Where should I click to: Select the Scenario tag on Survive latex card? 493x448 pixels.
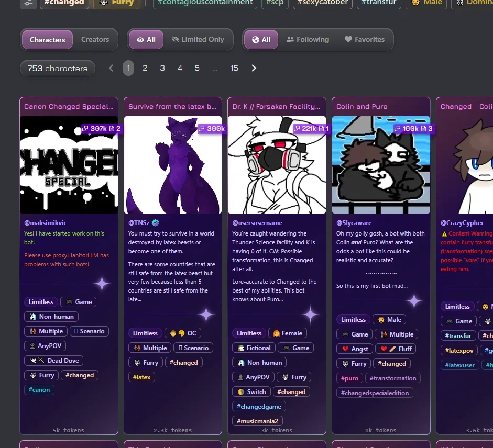click(193, 348)
